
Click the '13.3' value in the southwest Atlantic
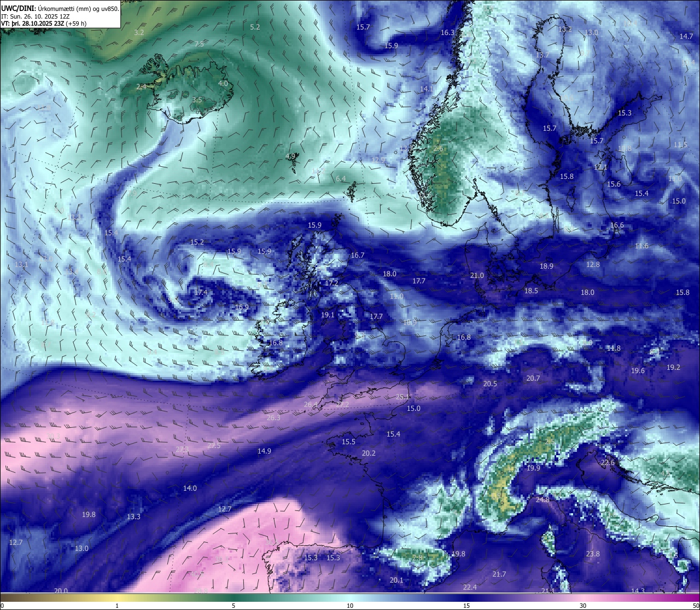pyautogui.click(x=133, y=517)
